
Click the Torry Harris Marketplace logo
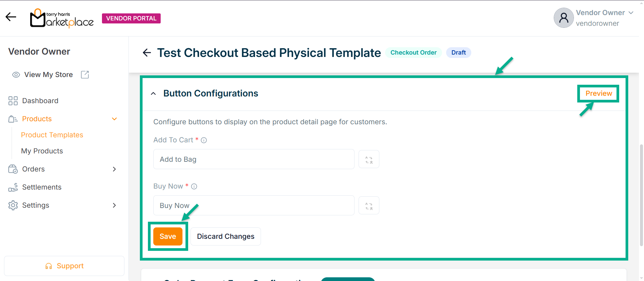point(62,18)
